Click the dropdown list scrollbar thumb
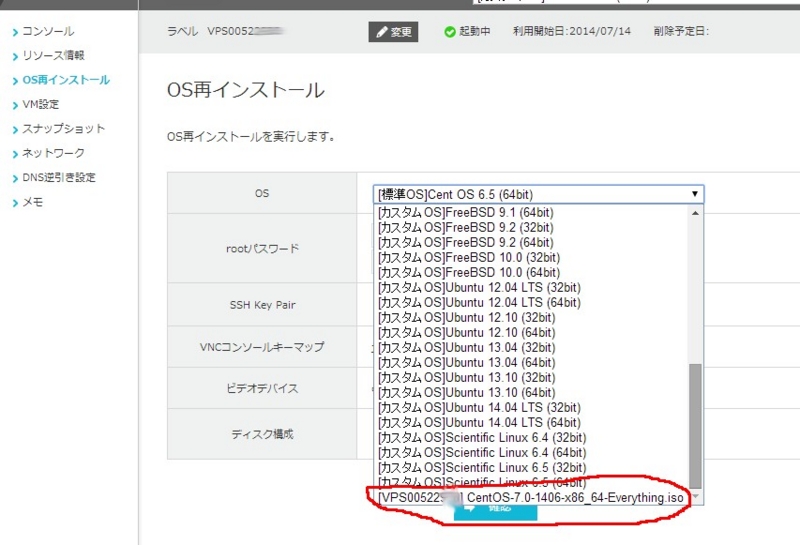800x545 pixels. point(695,426)
